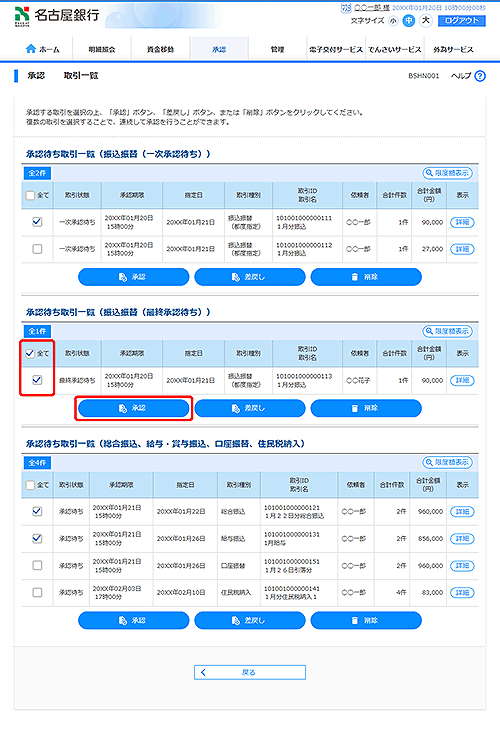View details of transaction 101001000000121
500x729 pixels.
coord(462,511)
